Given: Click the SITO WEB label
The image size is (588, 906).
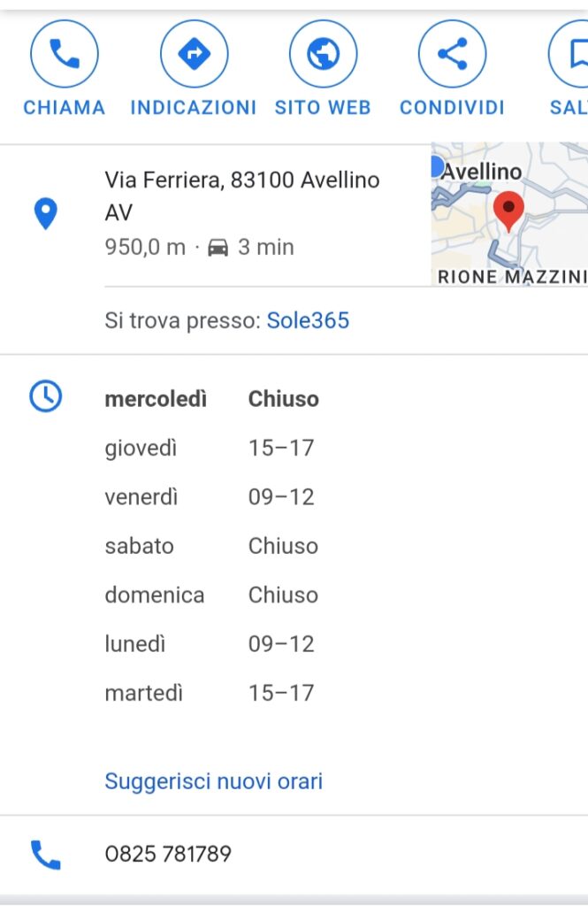Looking at the screenshot, I should pyautogui.click(x=323, y=108).
